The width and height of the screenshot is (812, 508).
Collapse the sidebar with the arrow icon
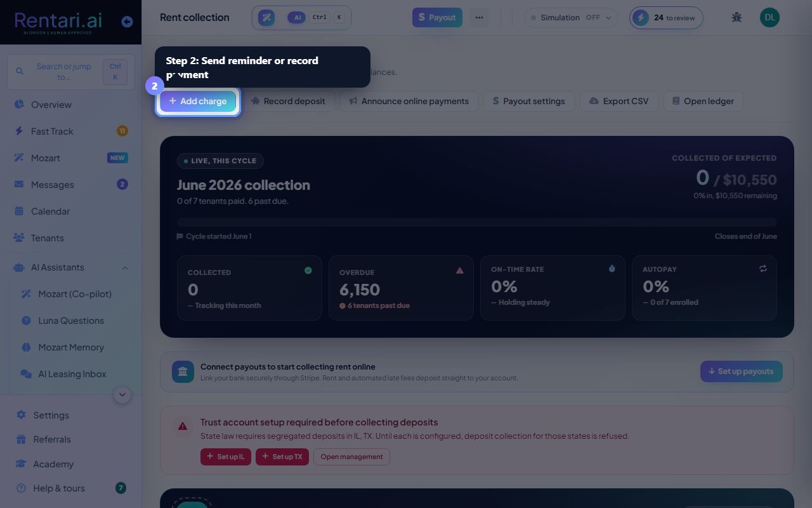point(127,22)
